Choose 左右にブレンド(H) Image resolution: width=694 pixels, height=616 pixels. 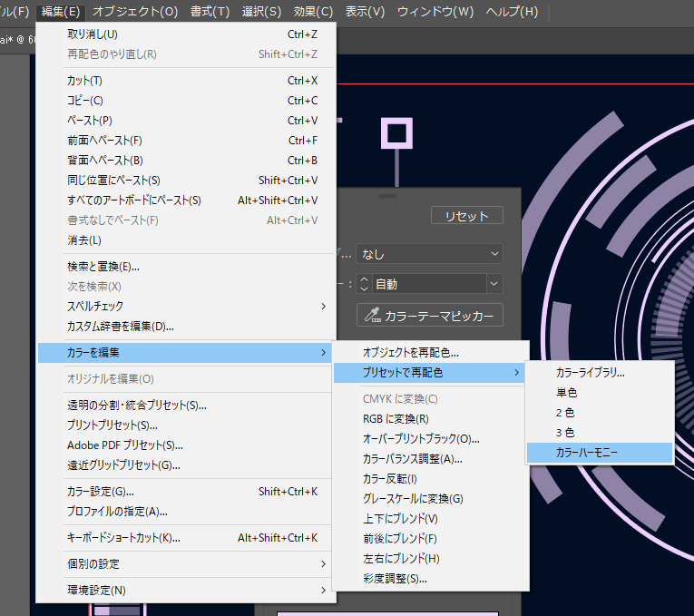430,559
